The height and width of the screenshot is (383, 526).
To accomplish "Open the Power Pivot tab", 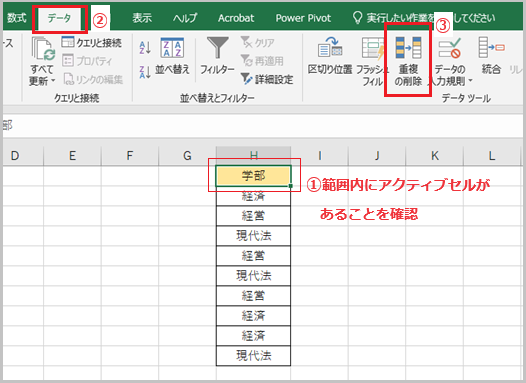I will coord(303,18).
